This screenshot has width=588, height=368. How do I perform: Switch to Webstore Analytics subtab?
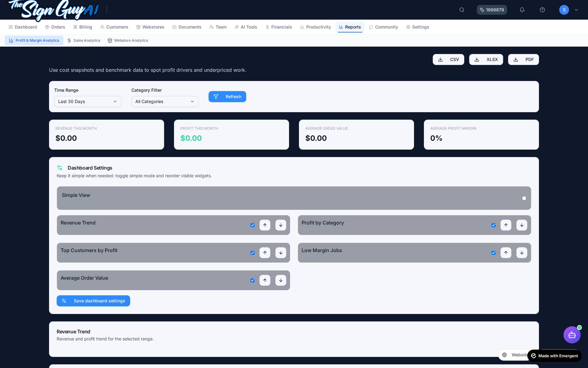click(128, 40)
